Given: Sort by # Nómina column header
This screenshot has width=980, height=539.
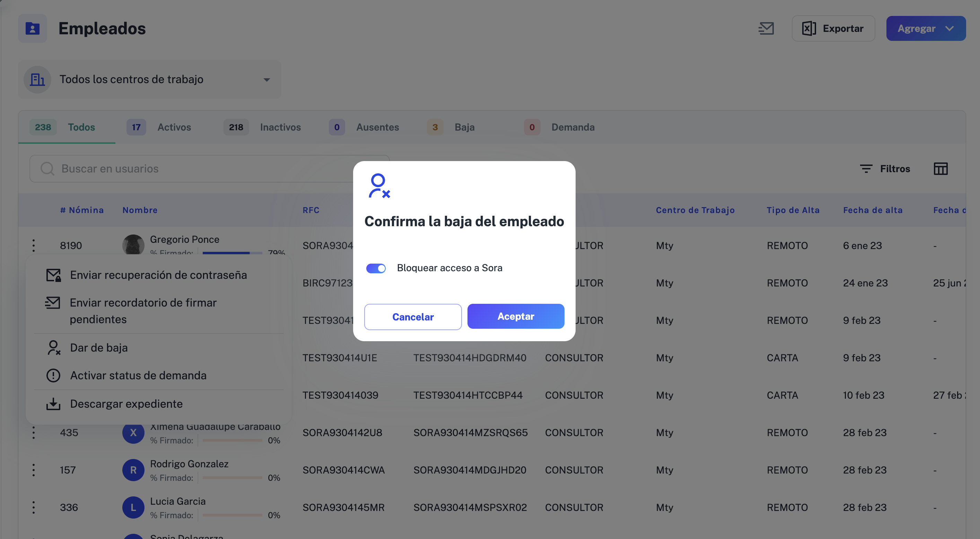Looking at the screenshot, I should [x=82, y=210].
